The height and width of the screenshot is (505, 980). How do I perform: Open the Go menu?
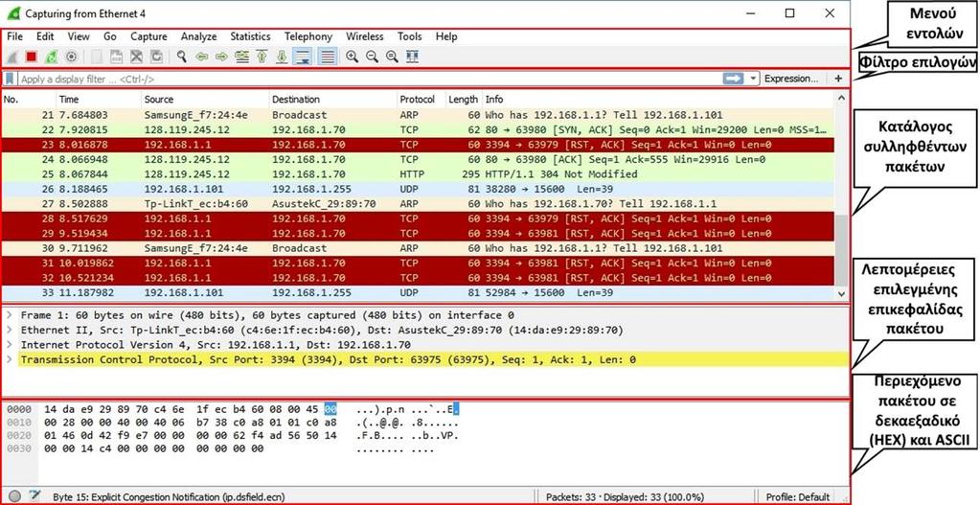coord(110,36)
